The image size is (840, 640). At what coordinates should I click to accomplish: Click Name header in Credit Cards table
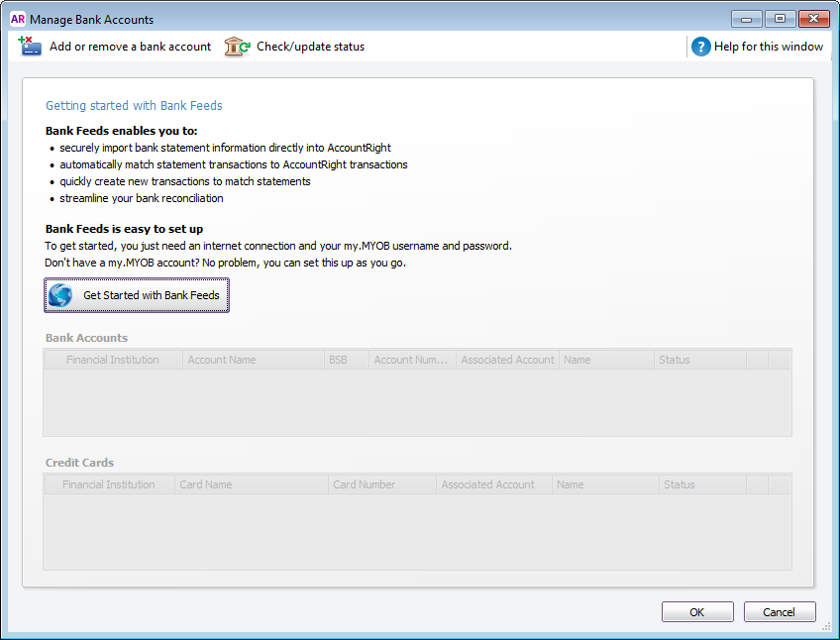pyautogui.click(x=570, y=484)
